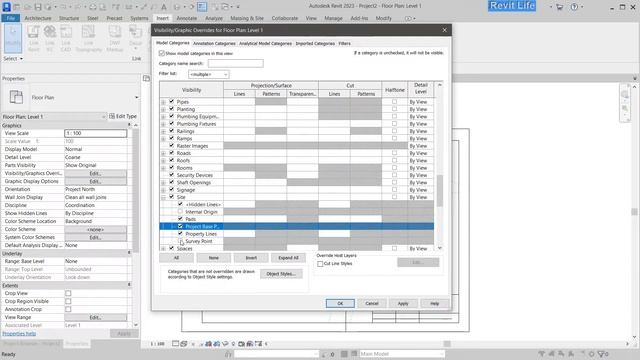Click the Text 'A' icon in quick access toolbar
640x360 pixels.
[x=164, y=7]
